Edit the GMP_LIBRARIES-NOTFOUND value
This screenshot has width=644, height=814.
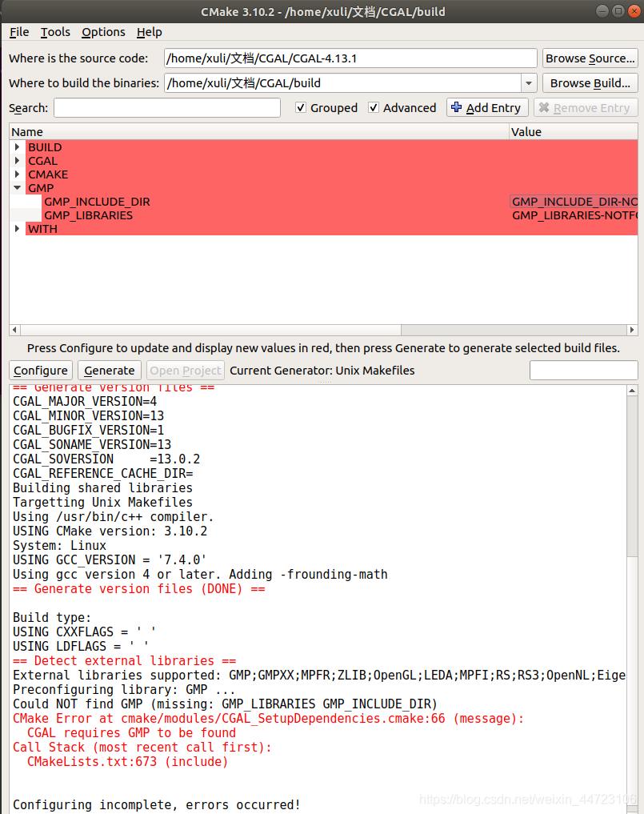click(574, 215)
